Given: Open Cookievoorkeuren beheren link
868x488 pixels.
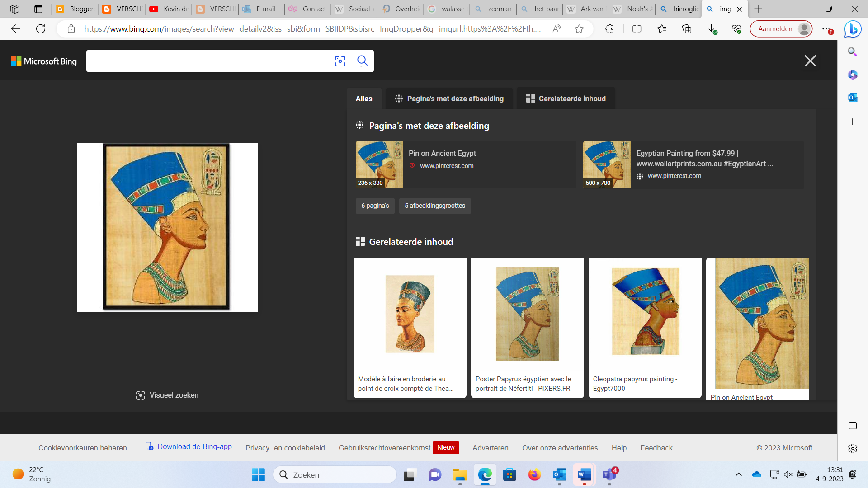Looking at the screenshot, I should click(x=83, y=448).
